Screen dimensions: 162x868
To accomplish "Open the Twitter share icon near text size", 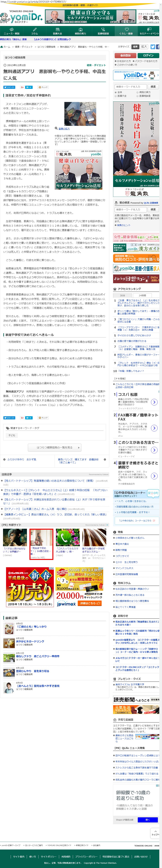I will pyautogui.click(x=153, y=47).
